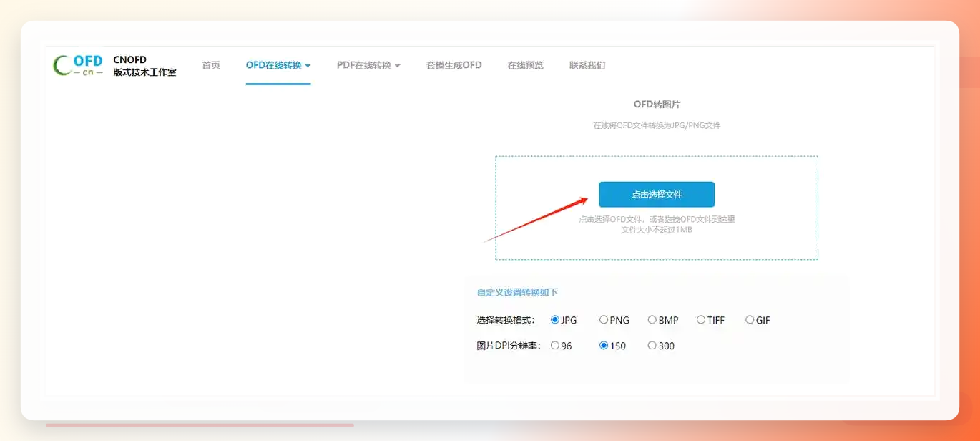Set image DPI to 300
This screenshot has height=441, width=980.
tap(652, 346)
